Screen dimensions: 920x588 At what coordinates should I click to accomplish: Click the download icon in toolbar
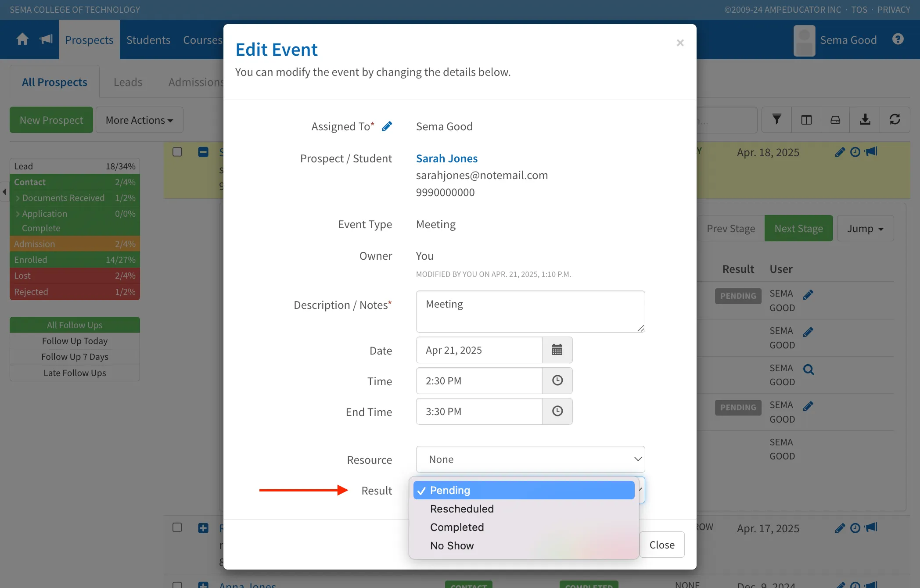[x=865, y=120]
